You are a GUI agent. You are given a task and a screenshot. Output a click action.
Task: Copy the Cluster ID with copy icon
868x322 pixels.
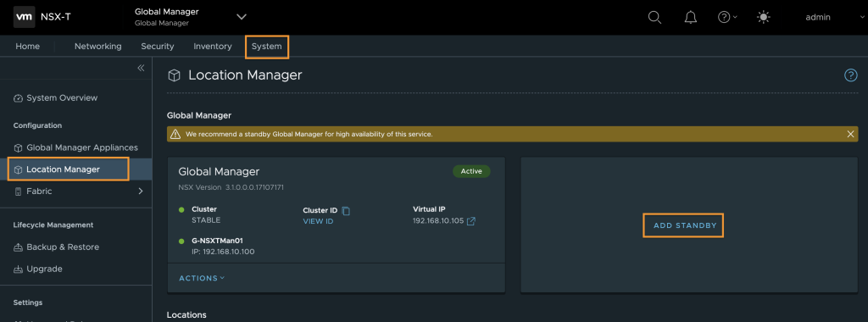(x=346, y=211)
